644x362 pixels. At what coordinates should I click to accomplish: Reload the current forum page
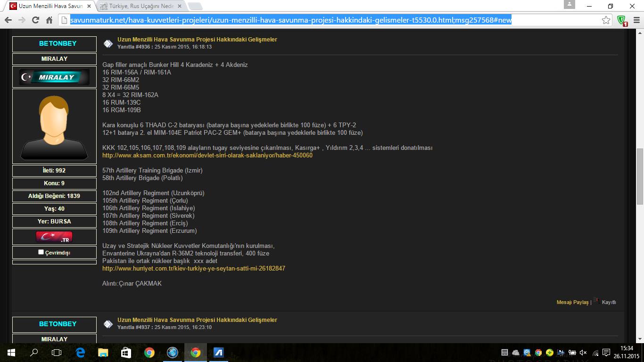[35, 20]
